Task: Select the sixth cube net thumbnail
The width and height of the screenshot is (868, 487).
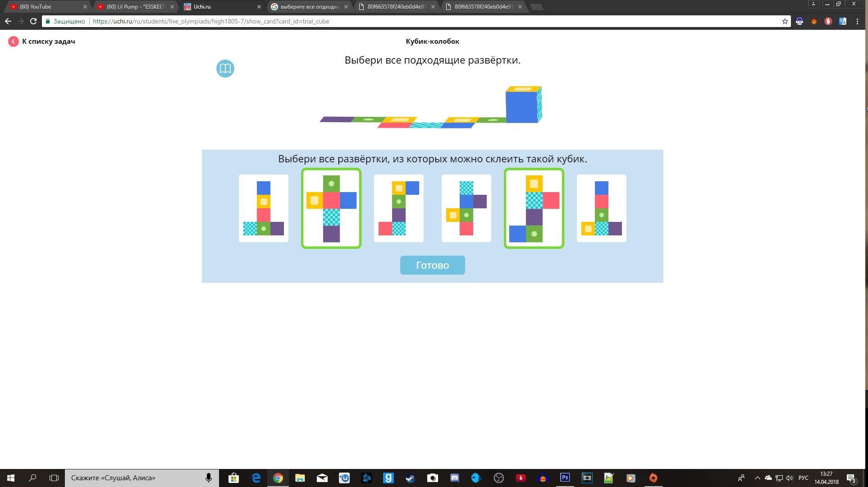Action: (x=602, y=208)
